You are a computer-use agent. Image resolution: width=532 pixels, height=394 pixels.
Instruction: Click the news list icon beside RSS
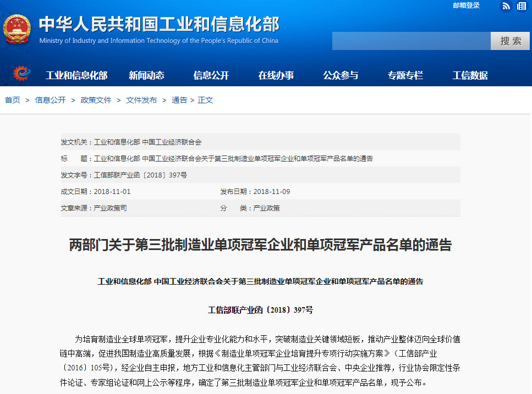[522, 6]
